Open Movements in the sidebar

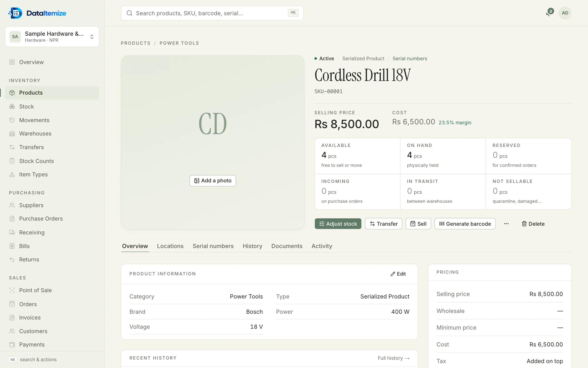point(52,120)
